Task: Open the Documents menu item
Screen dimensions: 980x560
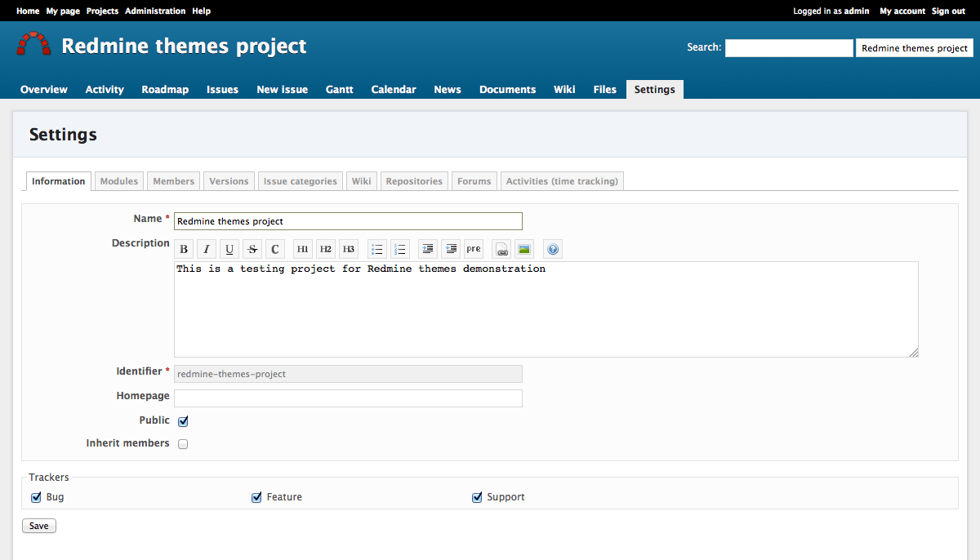Action: (508, 90)
